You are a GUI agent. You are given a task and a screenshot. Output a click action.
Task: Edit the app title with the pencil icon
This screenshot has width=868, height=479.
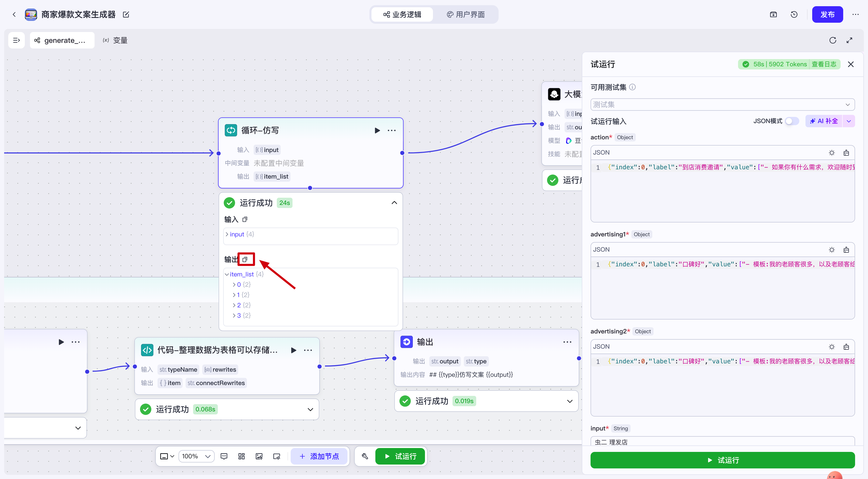coord(126,14)
